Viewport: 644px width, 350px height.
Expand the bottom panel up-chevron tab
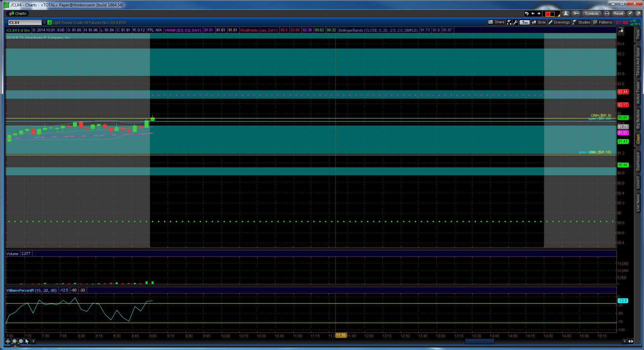[15, 346]
